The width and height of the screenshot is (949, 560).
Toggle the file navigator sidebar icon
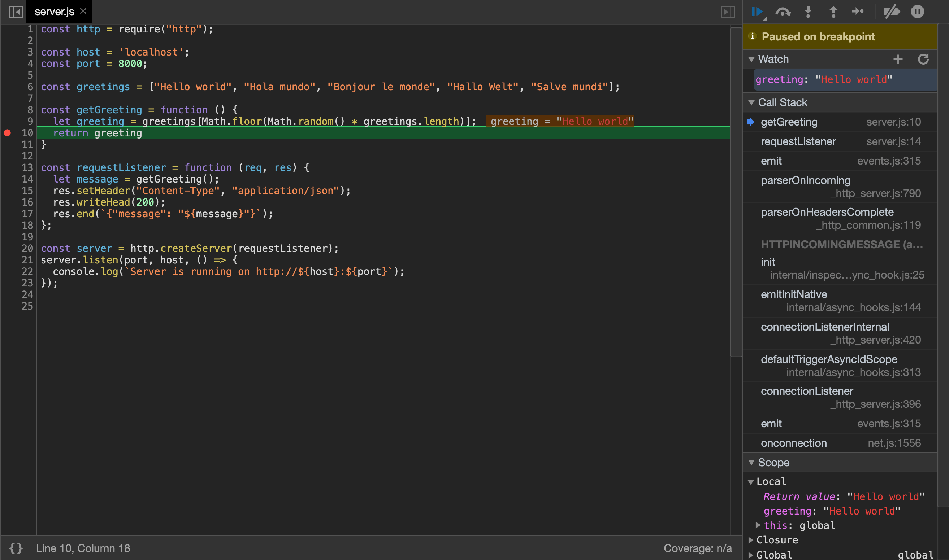click(16, 12)
